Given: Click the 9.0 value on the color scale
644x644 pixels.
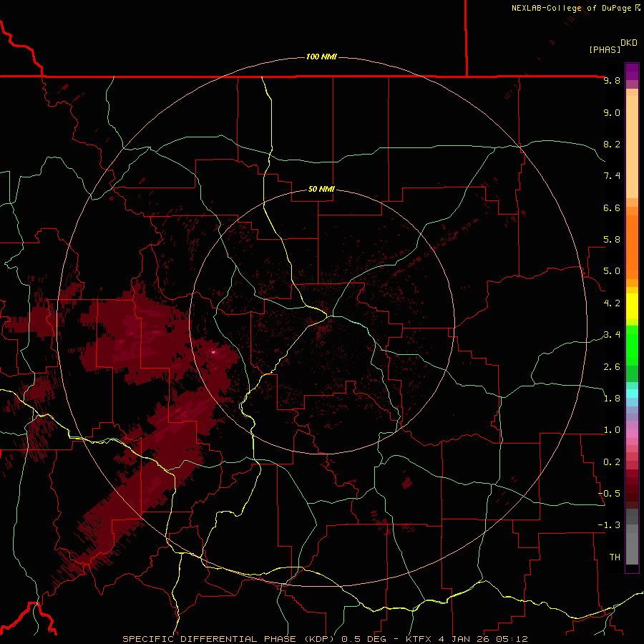Looking at the screenshot, I should click(612, 112).
